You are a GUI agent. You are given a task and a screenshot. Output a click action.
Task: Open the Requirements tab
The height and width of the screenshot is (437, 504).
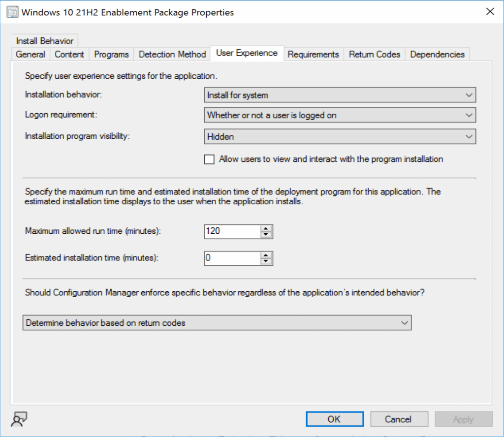(313, 54)
